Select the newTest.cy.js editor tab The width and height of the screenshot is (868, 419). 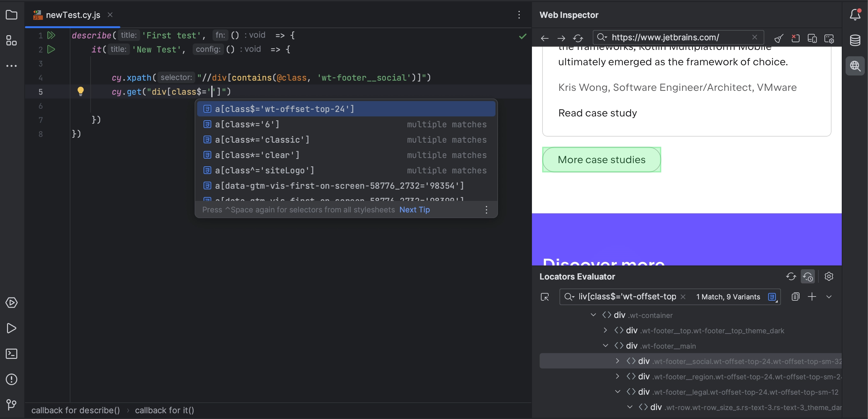point(72,15)
